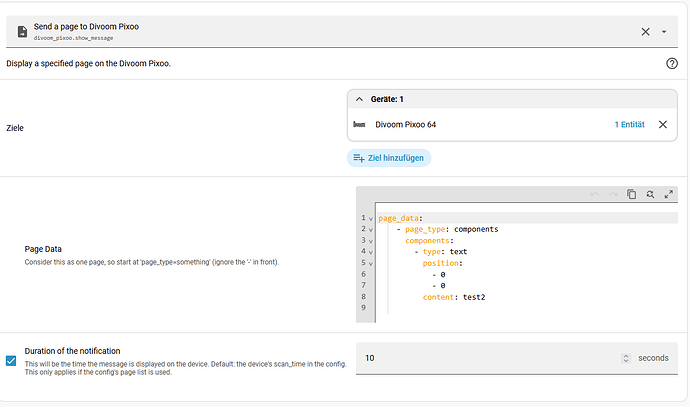Click the second '- 0' on line 7
Image resolution: width=690 pixels, height=407 pixels.
coord(438,286)
